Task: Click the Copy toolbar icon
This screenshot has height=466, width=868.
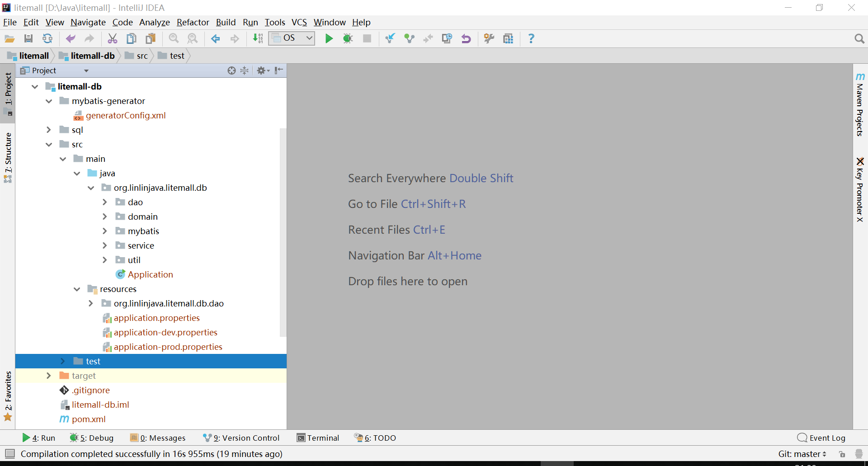Action: [132, 39]
